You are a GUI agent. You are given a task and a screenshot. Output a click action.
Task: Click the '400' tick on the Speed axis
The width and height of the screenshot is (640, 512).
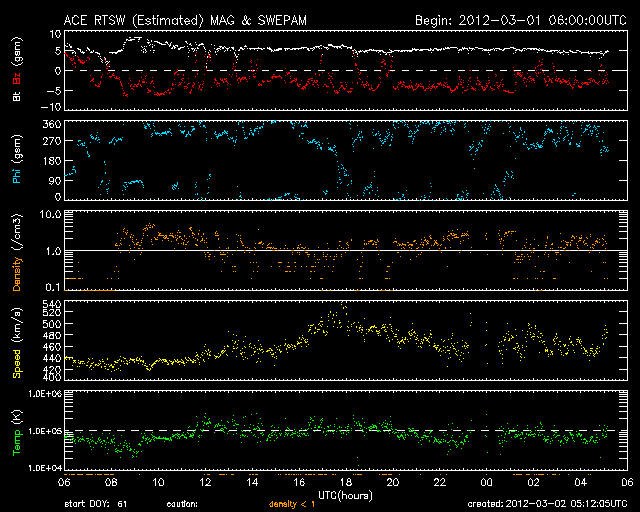pyautogui.click(x=52, y=377)
